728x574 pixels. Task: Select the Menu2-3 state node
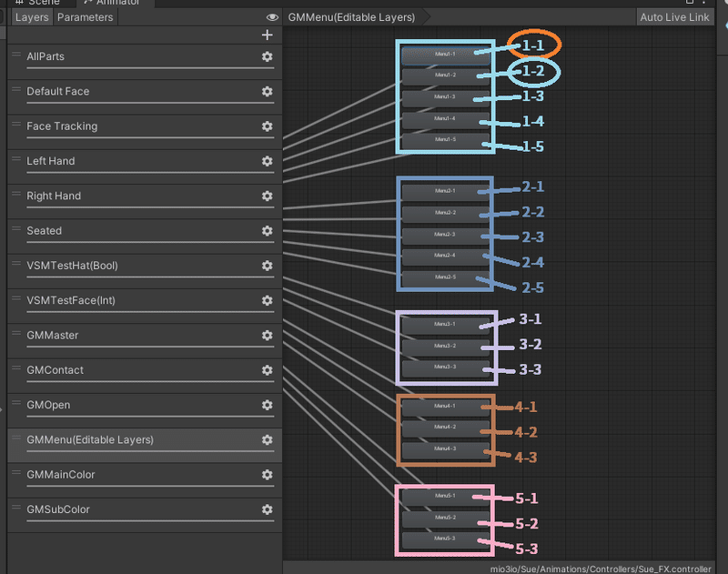446,236
